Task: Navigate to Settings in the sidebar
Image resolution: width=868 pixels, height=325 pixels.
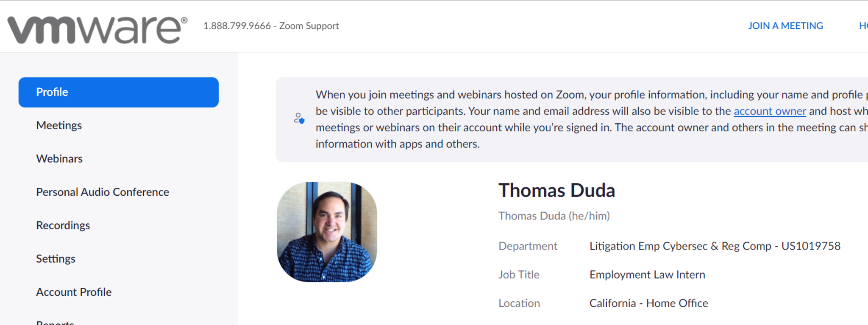Action: [x=56, y=259]
